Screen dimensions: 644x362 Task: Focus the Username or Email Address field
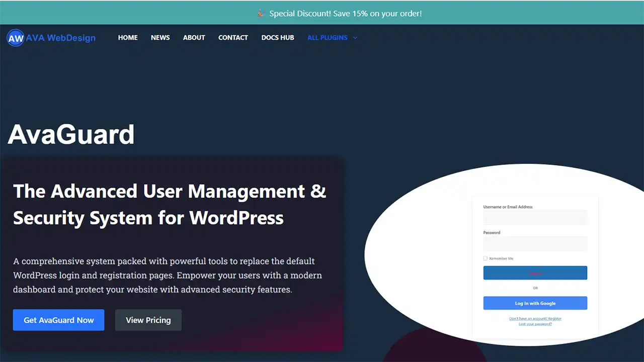click(x=535, y=218)
